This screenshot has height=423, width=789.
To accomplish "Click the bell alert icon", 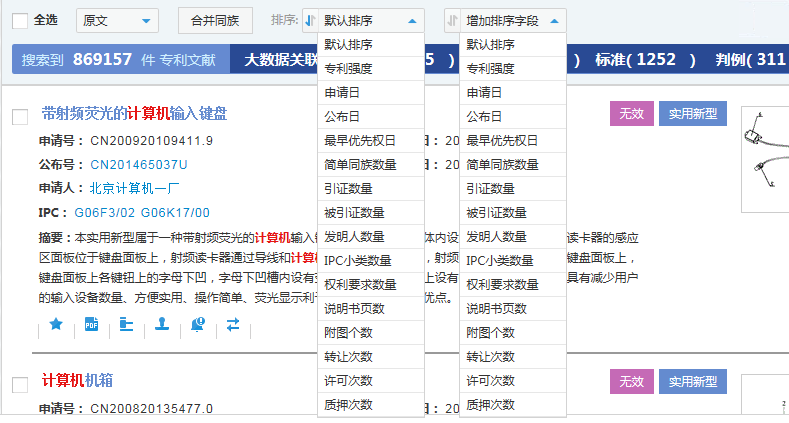I will pyautogui.click(x=197, y=324).
